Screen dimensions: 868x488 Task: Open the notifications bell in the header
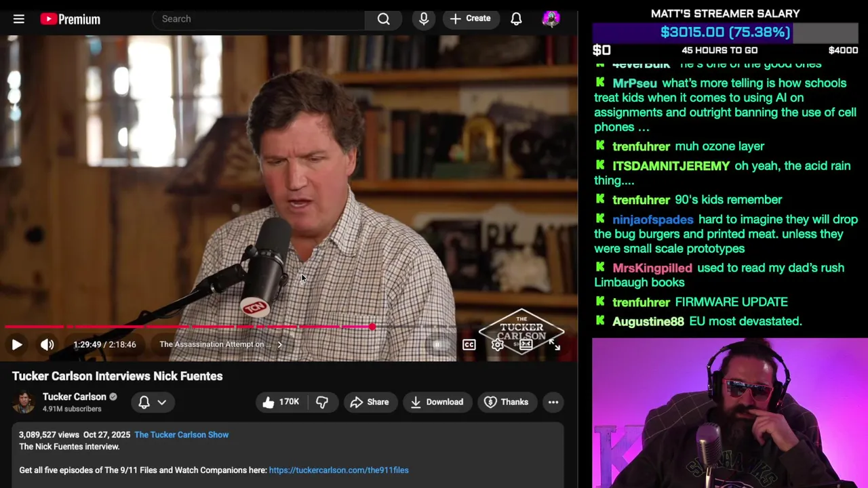click(x=516, y=19)
